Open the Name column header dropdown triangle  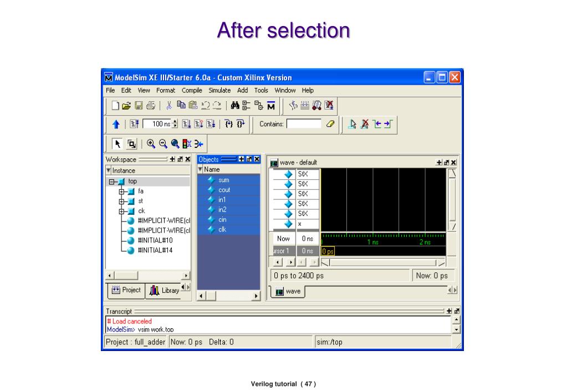200,169
